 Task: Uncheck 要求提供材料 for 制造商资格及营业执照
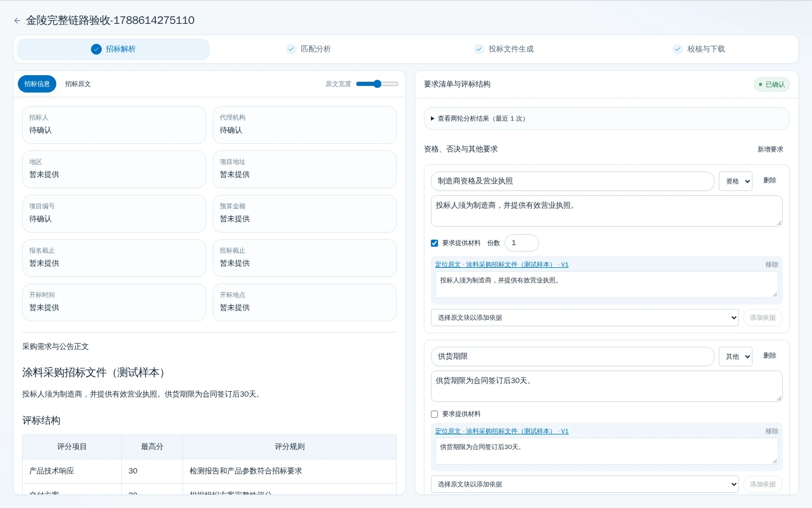434,243
